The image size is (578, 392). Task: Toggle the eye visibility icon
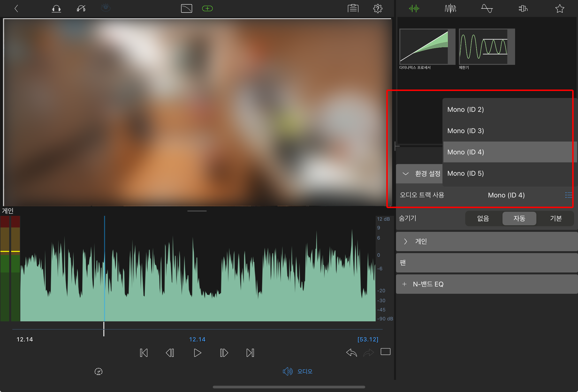click(x=106, y=8)
